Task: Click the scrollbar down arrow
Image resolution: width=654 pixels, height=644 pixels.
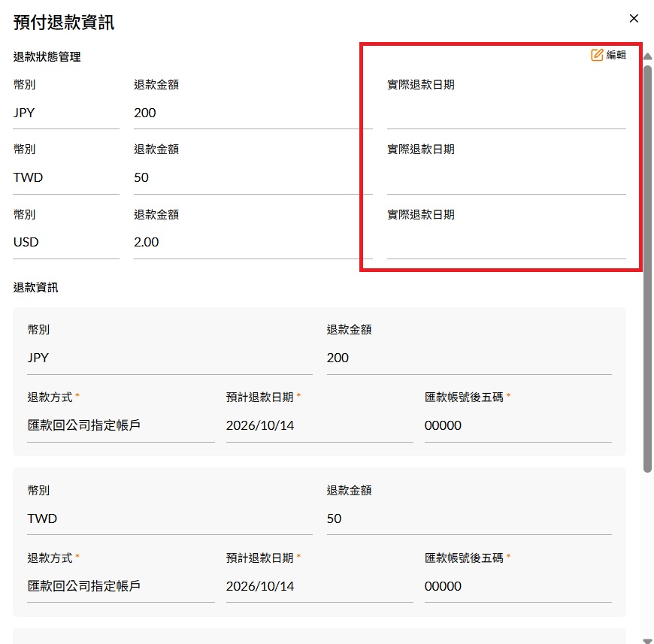Action: 647,641
